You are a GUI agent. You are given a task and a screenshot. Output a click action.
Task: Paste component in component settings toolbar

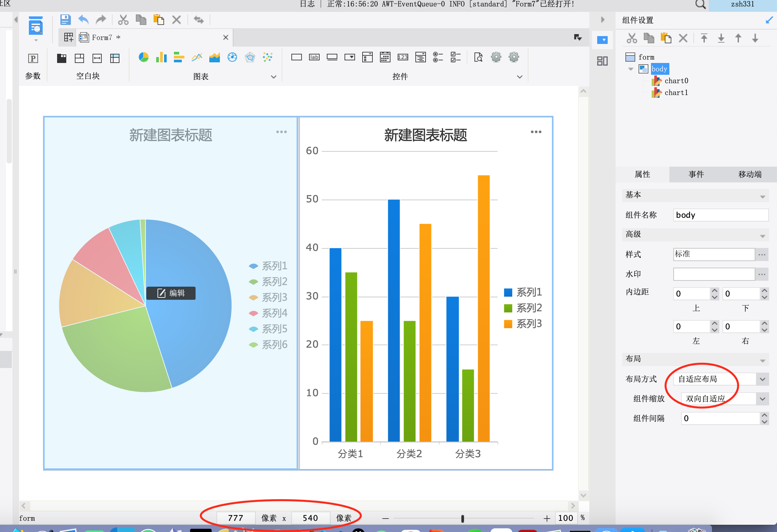tap(666, 38)
